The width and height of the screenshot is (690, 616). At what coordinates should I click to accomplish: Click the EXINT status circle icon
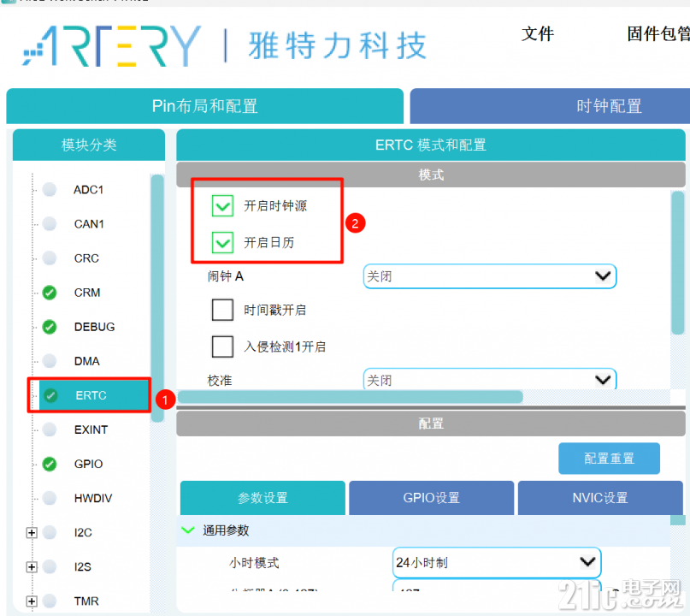(x=50, y=429)
